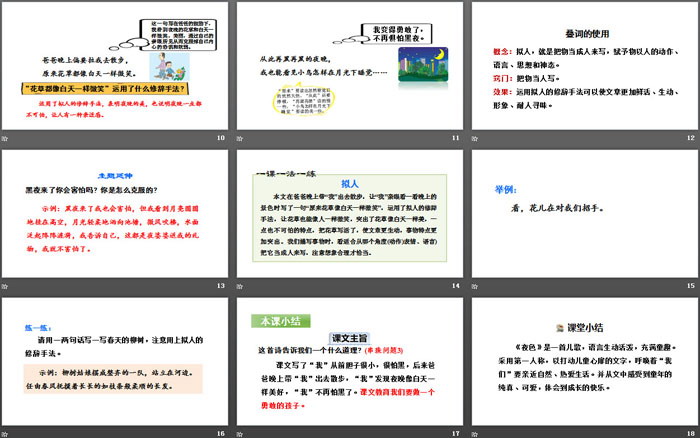Viewport: 700px width, 438px height.
Task: Click the 课文主旨 heading box
Action: [350, 338]
